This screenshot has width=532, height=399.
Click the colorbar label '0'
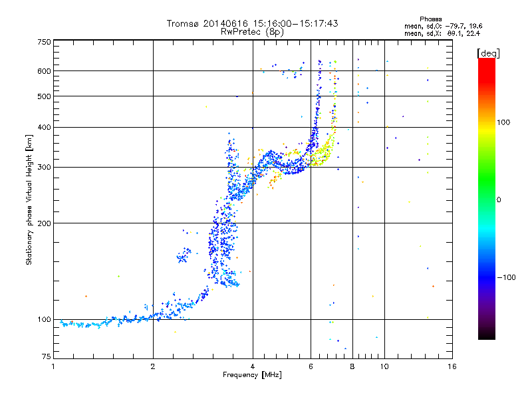[x=499, y=200]
